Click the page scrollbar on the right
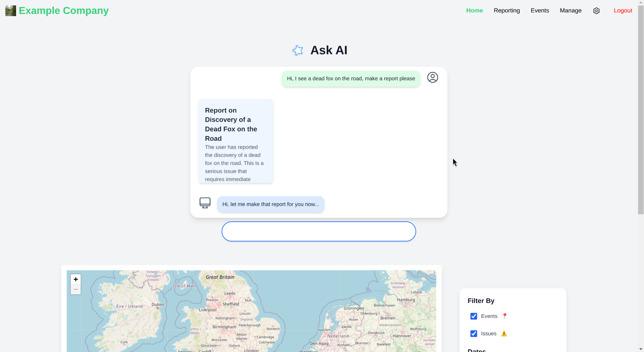The height and width of the screenshot is (352, 644). 640,107
